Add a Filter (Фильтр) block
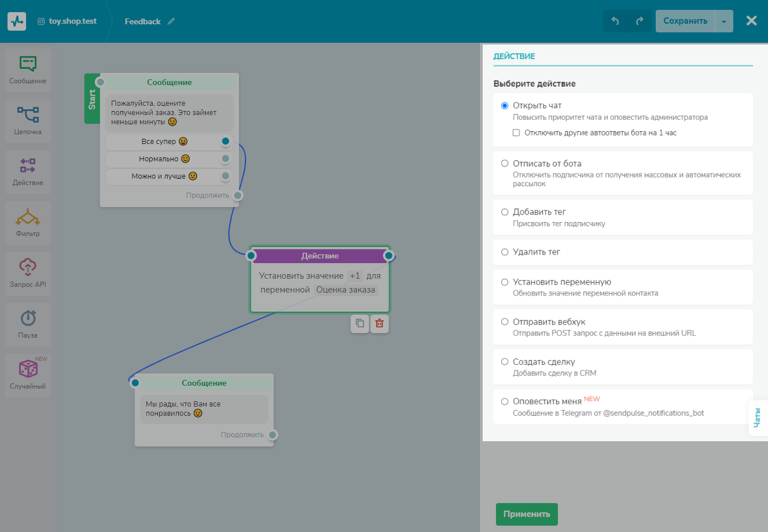The image size is (768, 532). 28,223
